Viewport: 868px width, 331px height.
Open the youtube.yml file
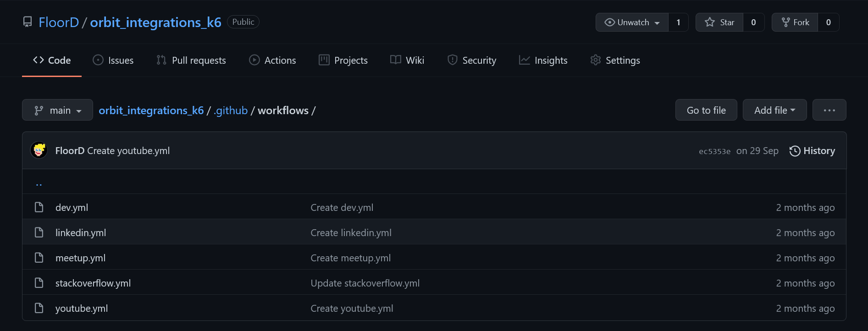coord(82,308)
